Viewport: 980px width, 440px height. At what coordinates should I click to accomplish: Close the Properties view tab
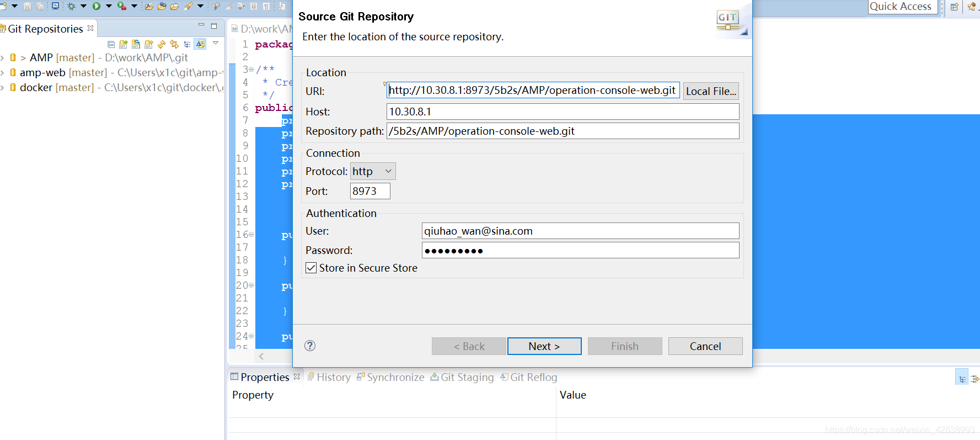(x=297, y=377)
